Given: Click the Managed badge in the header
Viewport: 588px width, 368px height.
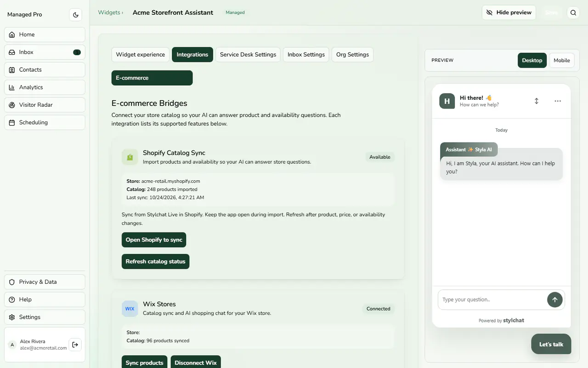Looking at the screenshot, I should point(235,12).
